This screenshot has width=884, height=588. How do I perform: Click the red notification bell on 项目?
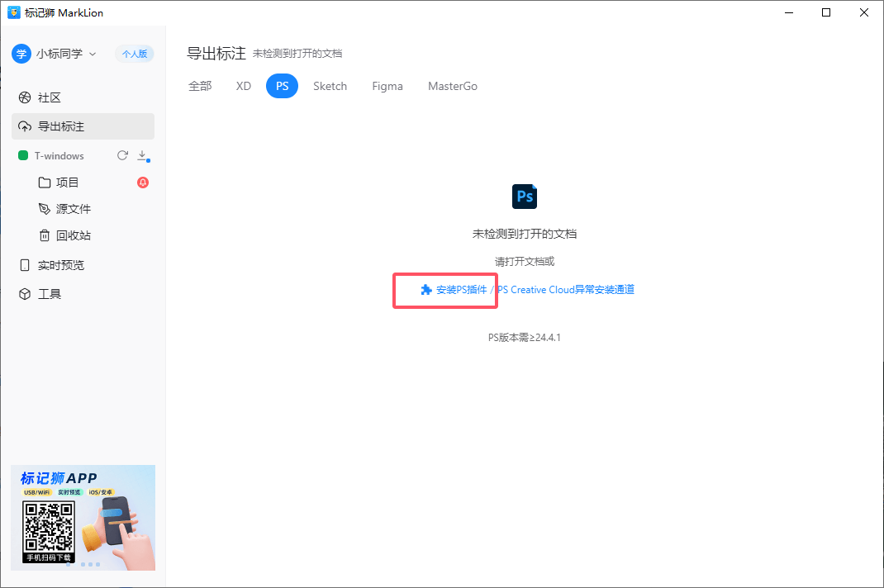tap(143, 182)
